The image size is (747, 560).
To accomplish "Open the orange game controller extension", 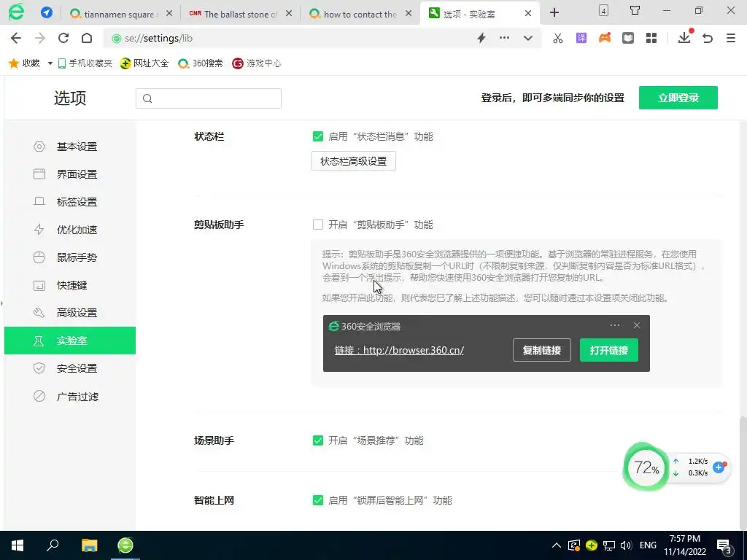I will (605, 38).
